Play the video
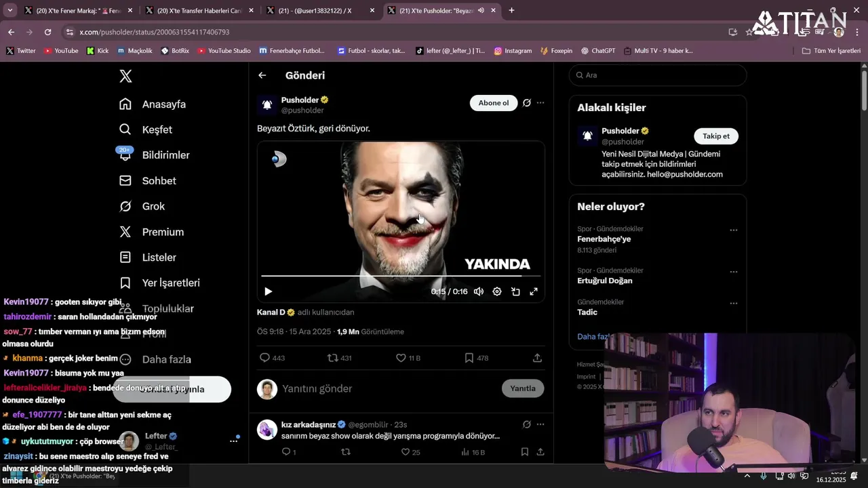Image resolution: width=868 pixels, height=488 pixels. tap(268, 291)
